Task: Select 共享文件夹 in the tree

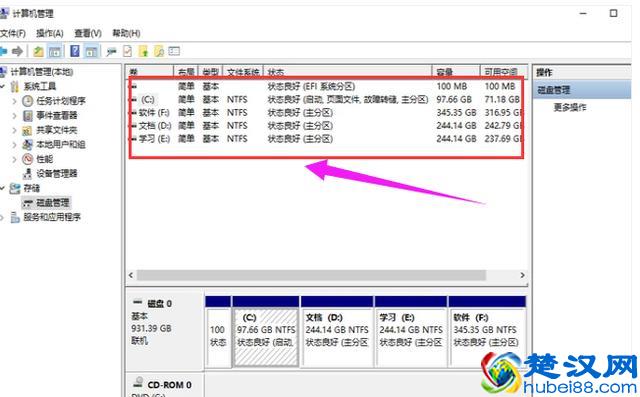Action: click(x=57, y=130)
